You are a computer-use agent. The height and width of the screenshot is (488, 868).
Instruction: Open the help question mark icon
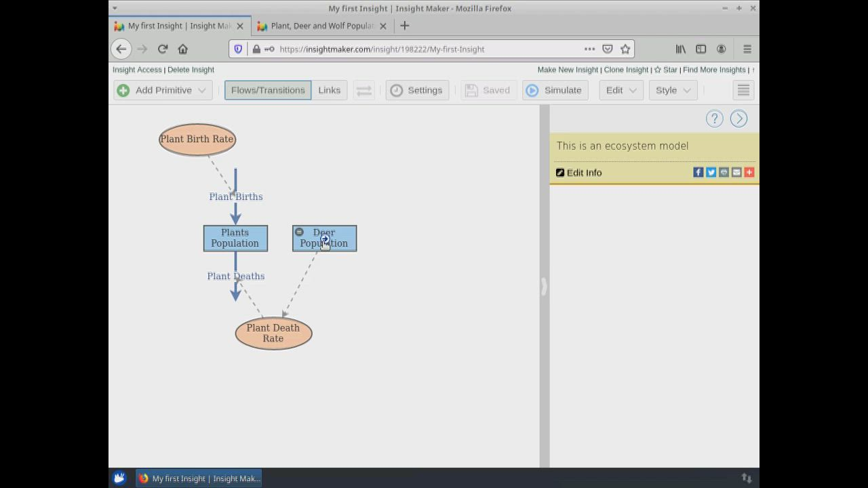click(x=714, y=119)
